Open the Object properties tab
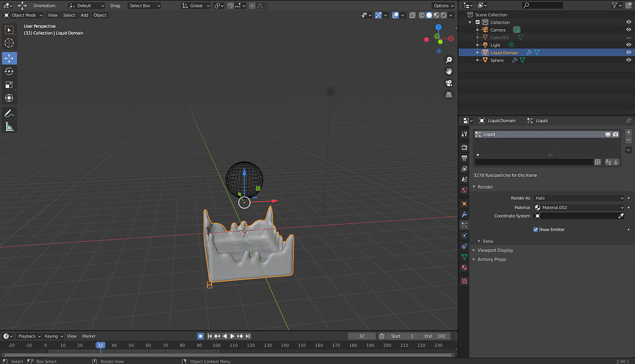 coord(464,203)
